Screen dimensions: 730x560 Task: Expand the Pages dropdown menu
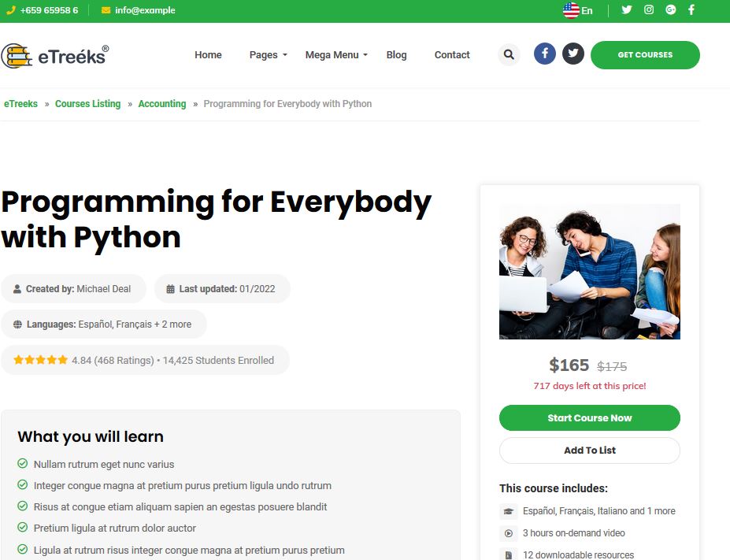pyautogui.click(x=269, y=55)
